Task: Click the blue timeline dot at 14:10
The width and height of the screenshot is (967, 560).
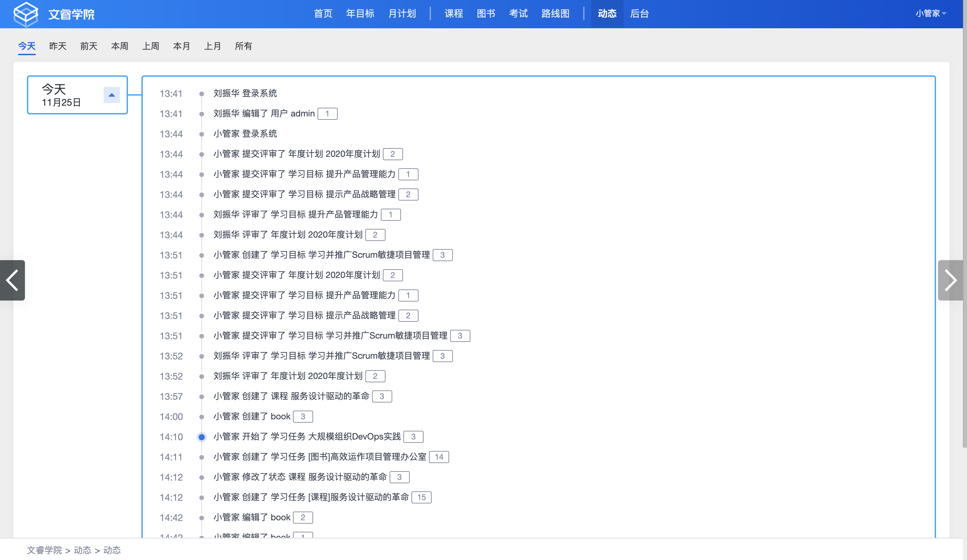Action: (201, 437)
